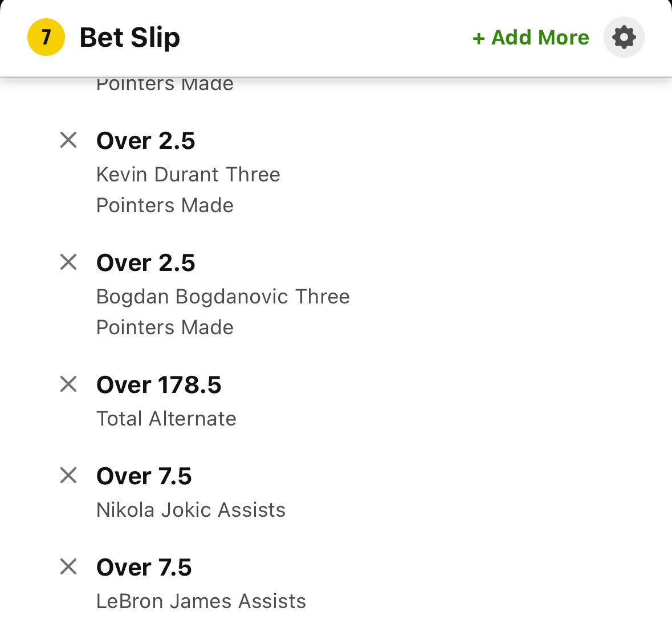This screenshot has height=636, width=672.
Task: Tap the Nikola Jokic Assists label
Action: 191,510
